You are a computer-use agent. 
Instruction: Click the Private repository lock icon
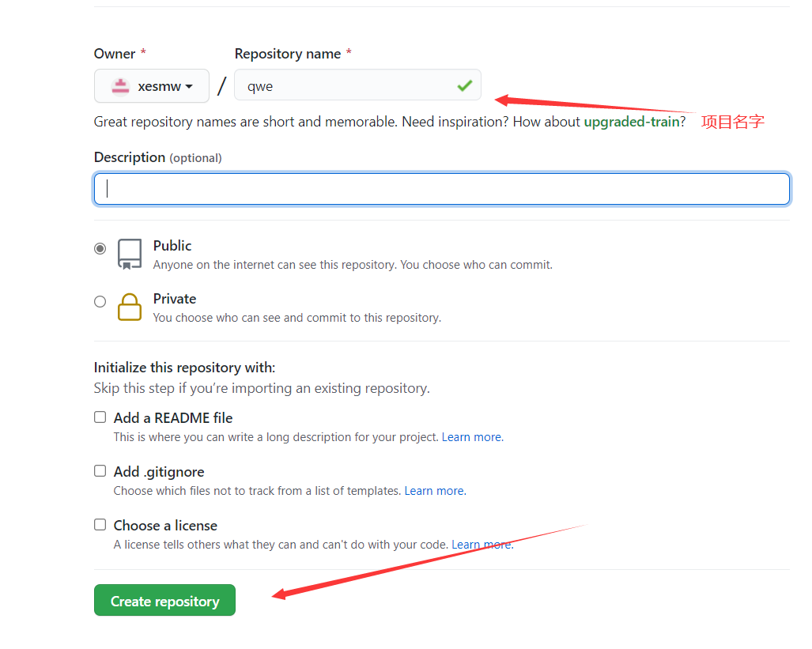coord(130,307)
